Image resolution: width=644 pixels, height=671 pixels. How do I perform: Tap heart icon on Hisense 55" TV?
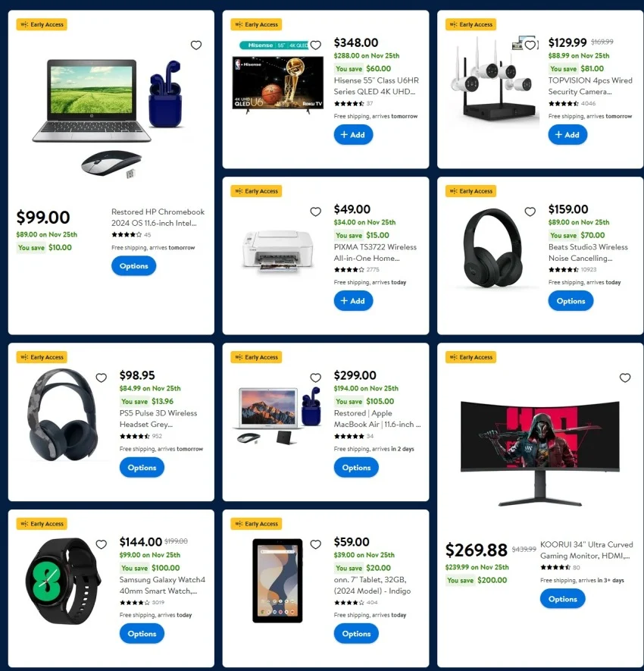[x=316, y=45]
